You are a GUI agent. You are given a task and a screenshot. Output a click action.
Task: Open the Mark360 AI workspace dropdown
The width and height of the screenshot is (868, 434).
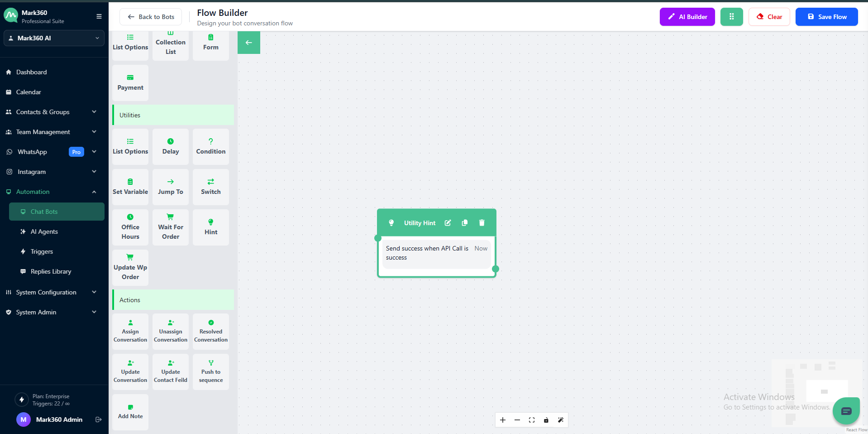pyautogui.click(x=54, y=38)
